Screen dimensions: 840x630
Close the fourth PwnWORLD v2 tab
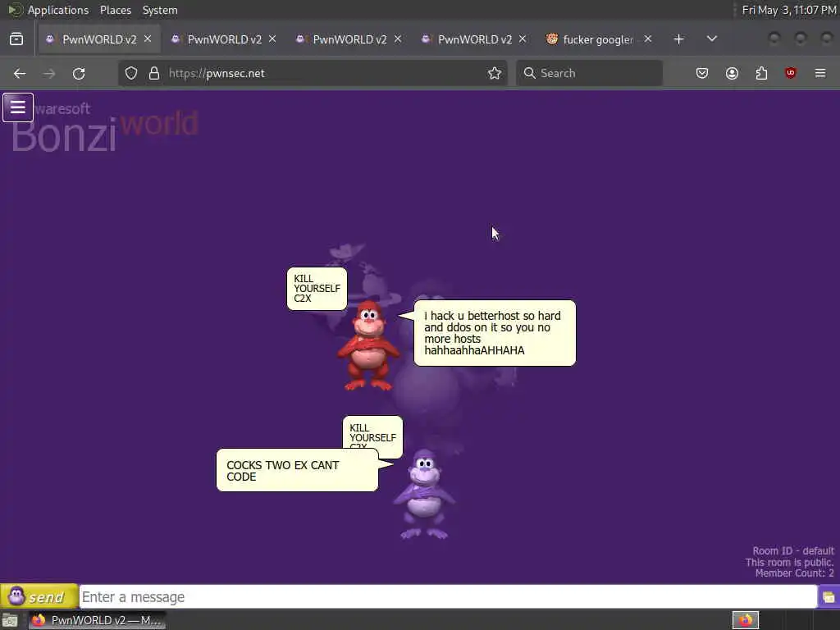point(523,39)
